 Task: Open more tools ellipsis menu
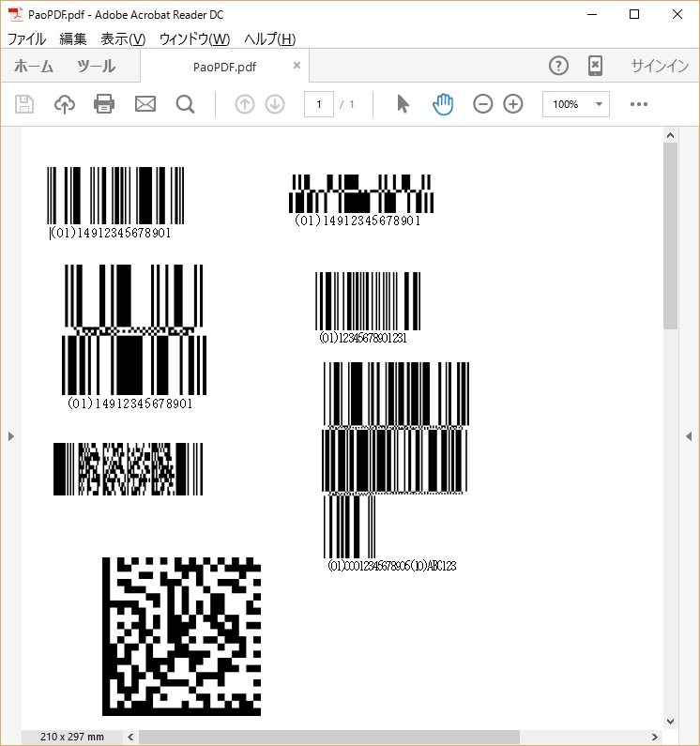click(x=639, y=104)
